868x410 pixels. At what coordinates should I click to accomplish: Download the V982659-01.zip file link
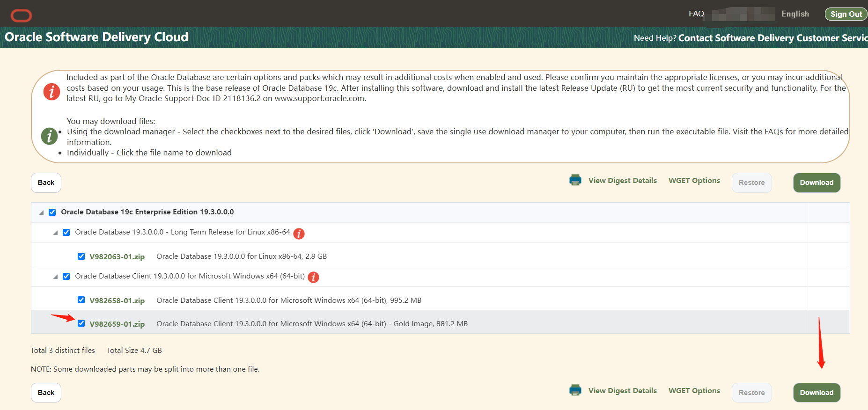117,324
